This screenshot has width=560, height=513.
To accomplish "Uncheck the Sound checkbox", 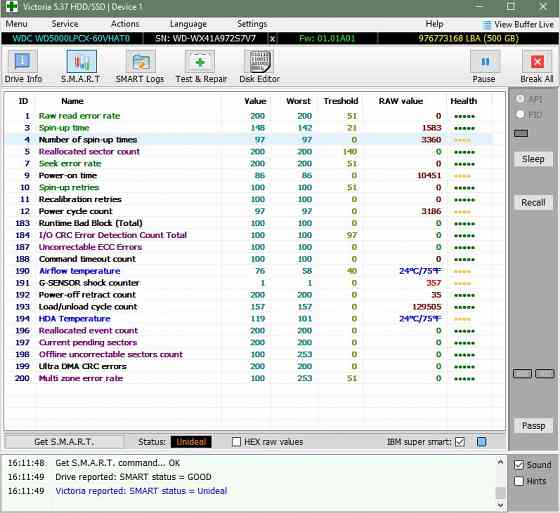I will coord(519,465).
